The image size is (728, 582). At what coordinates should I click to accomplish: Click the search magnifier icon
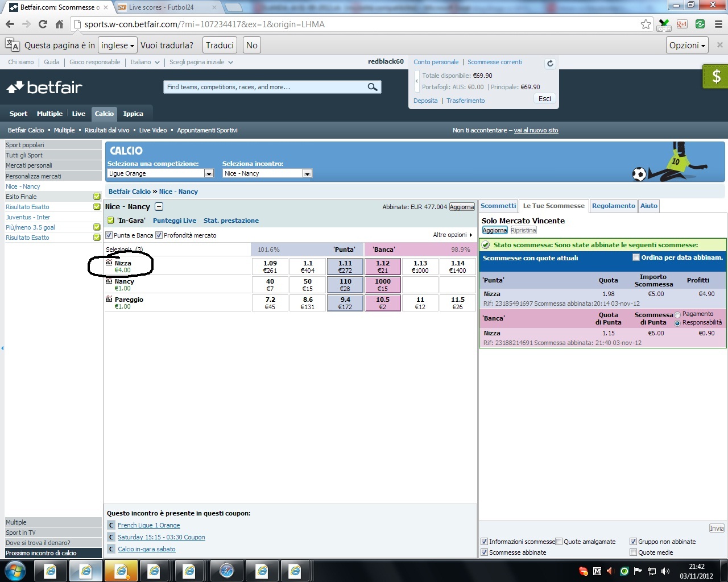(x=373, y=87)
